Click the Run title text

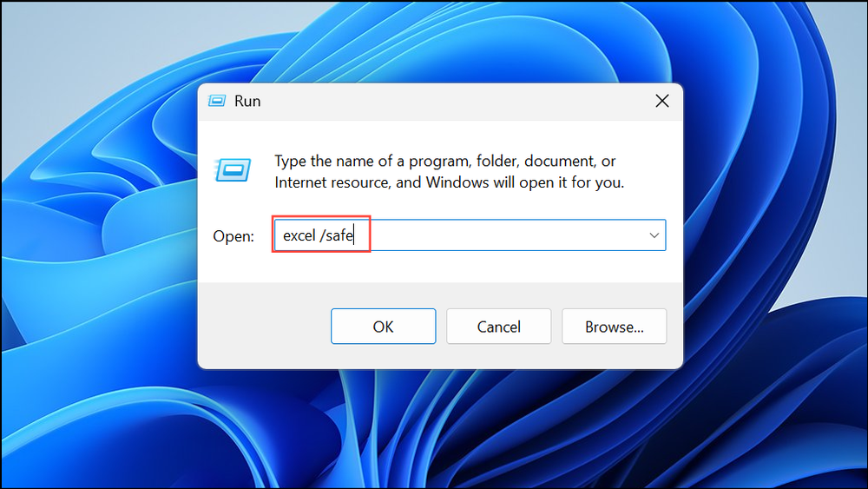pos(247,101)
